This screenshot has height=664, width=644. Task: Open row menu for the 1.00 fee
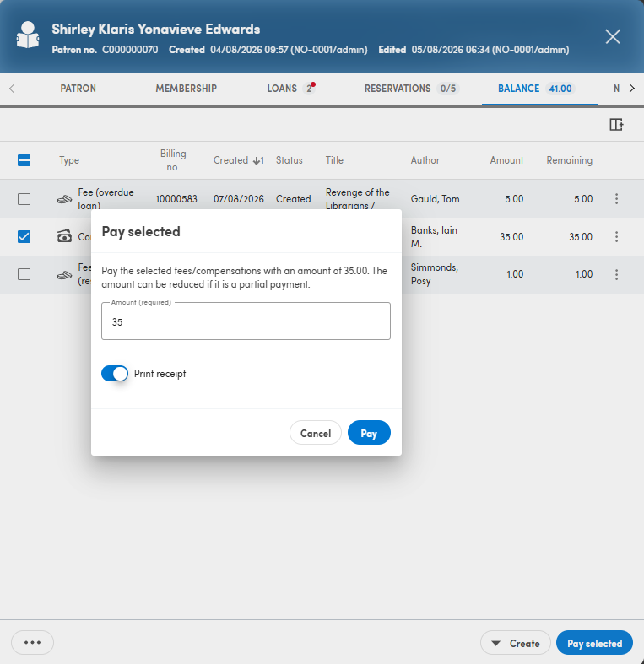tap(616, 274)
